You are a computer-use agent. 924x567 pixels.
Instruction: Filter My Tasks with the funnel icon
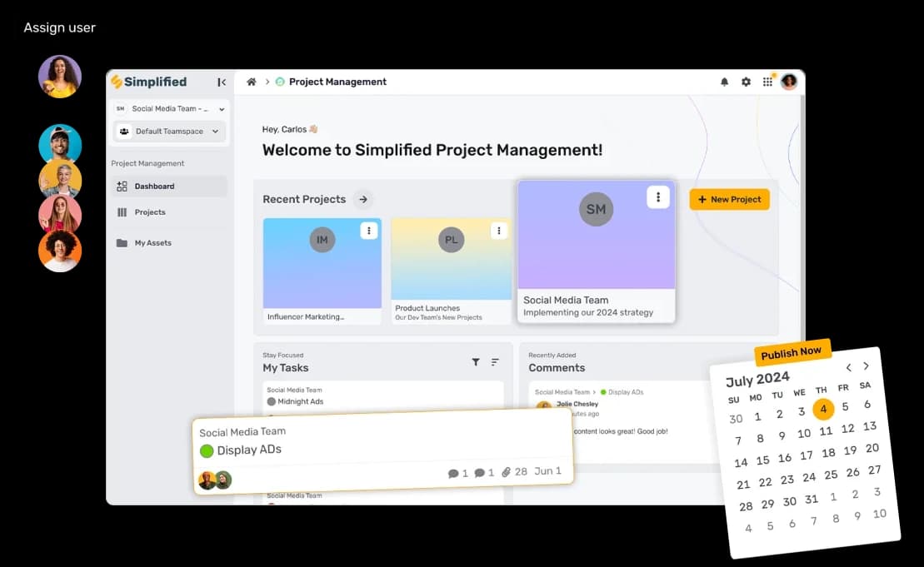(x=476, y=362)
